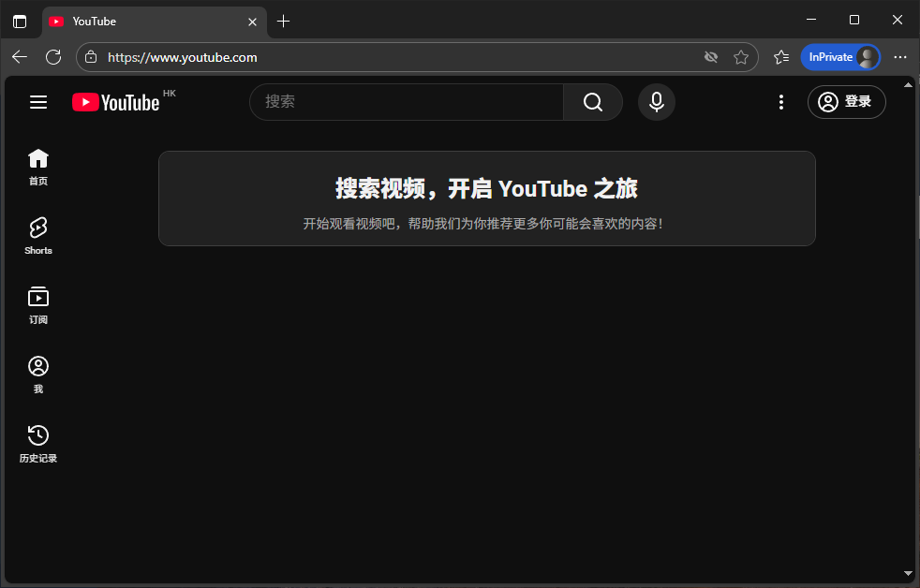Open 订阅 in the sidebar
This screenshot has height=588, width=920.
click(x=37, y=304)
